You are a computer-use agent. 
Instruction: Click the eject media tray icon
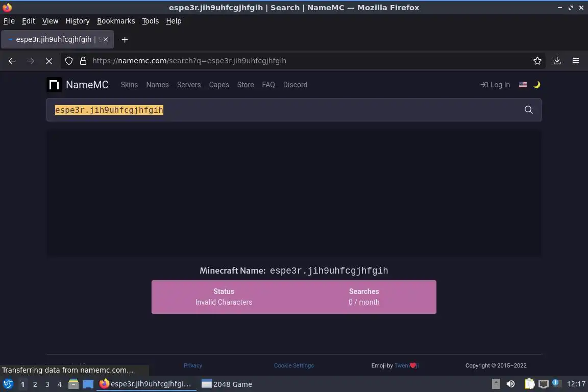(496, 384)
